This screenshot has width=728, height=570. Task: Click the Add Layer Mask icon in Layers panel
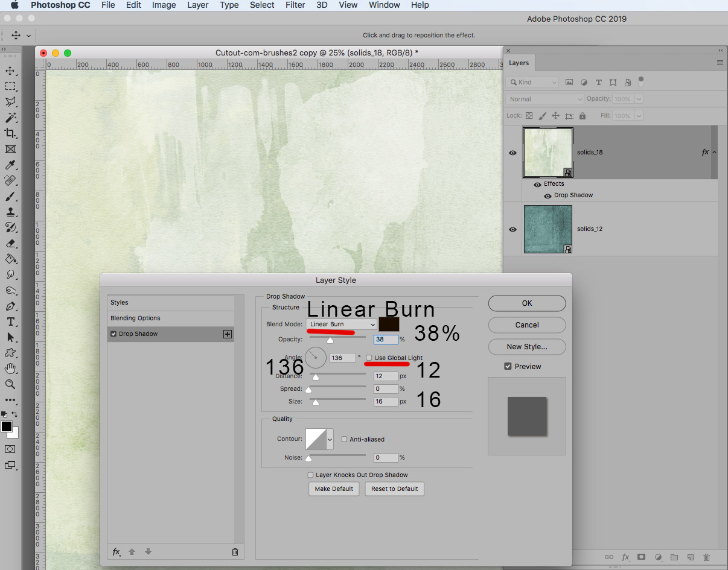pos(642,557)
